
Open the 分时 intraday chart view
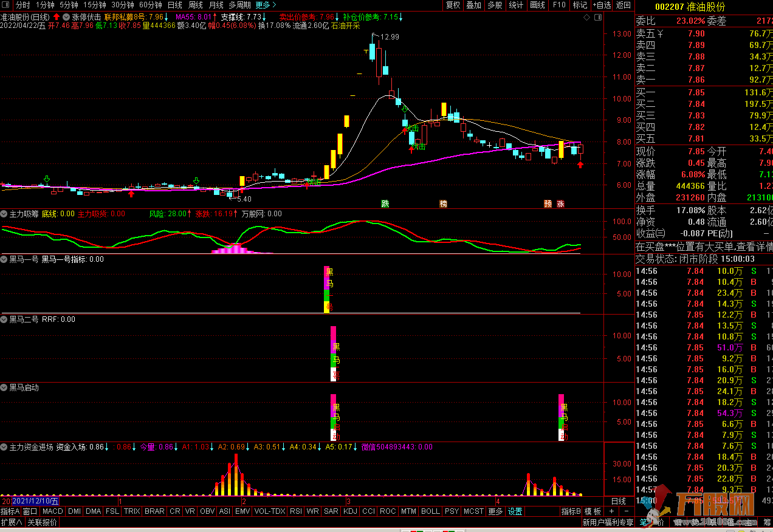point(22,5)
